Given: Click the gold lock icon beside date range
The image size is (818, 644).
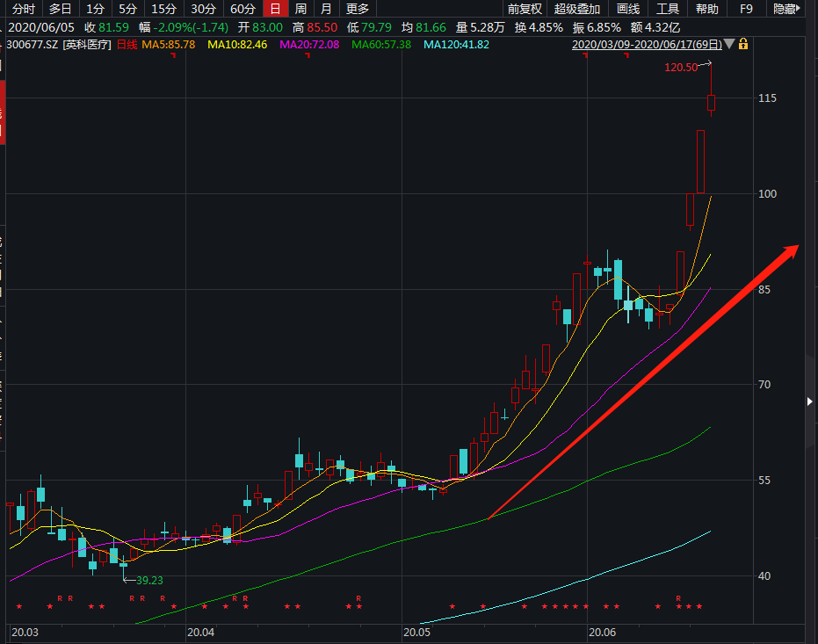Looking at the screenshot, I should pos(743,44).
